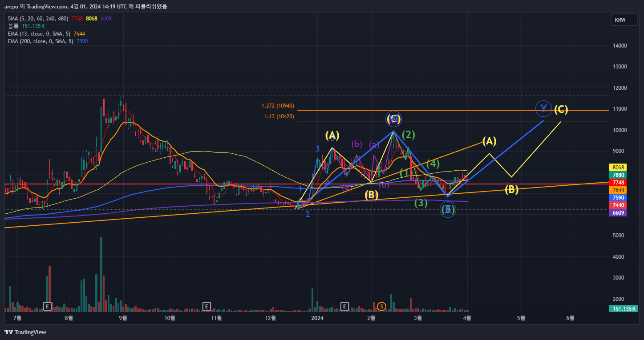Select the 볼륨 indicator legend
Viewport: 644px width, 340px height.
(13, 26)
